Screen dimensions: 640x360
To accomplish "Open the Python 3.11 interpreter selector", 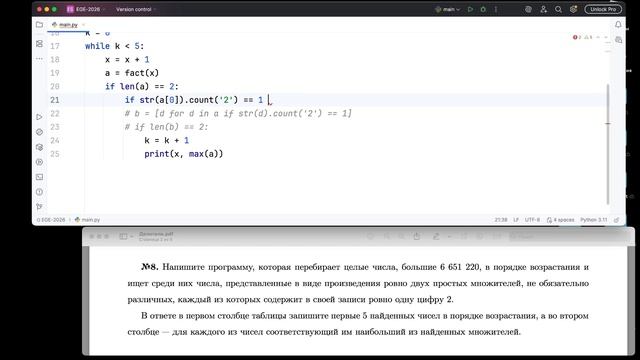I will (x=594, y=220).
